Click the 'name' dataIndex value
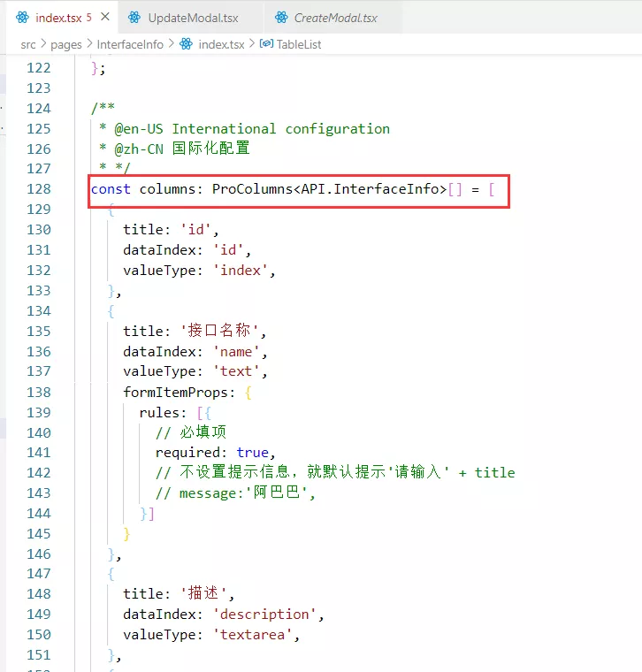The height and width of the screenshot is (672, 642). [x=236, y=352]
